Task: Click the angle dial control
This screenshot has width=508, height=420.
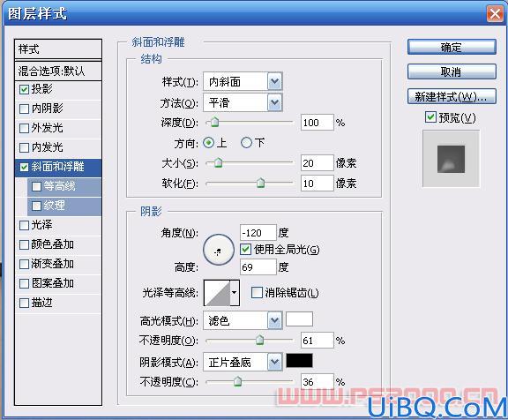Action: click(x=219, y=250)
